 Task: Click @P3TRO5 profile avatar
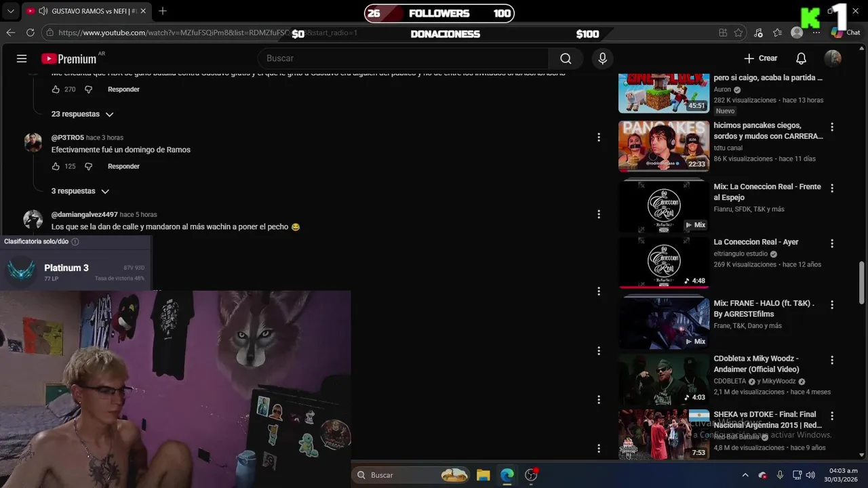coord(33,142)
